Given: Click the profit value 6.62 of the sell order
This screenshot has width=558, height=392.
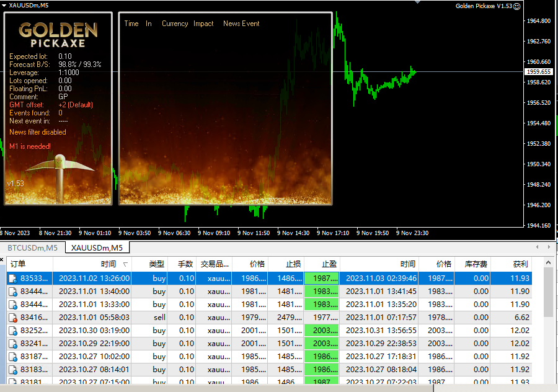Looking at the screenshot, I should (x=522, y=317).
